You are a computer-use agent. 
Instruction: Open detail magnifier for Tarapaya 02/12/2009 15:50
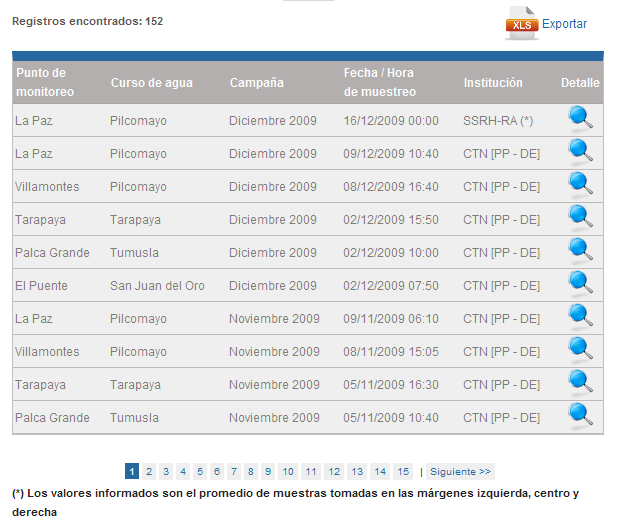coord(580,218)
